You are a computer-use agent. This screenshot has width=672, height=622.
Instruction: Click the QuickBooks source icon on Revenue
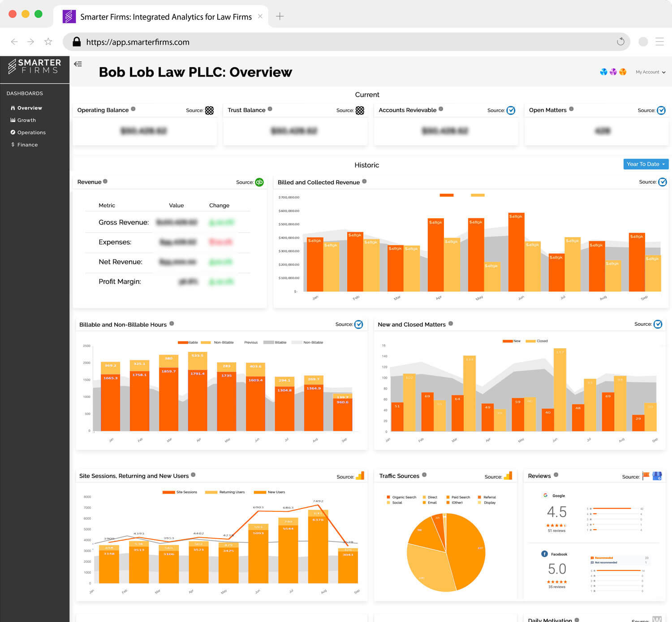click(259, 182)
